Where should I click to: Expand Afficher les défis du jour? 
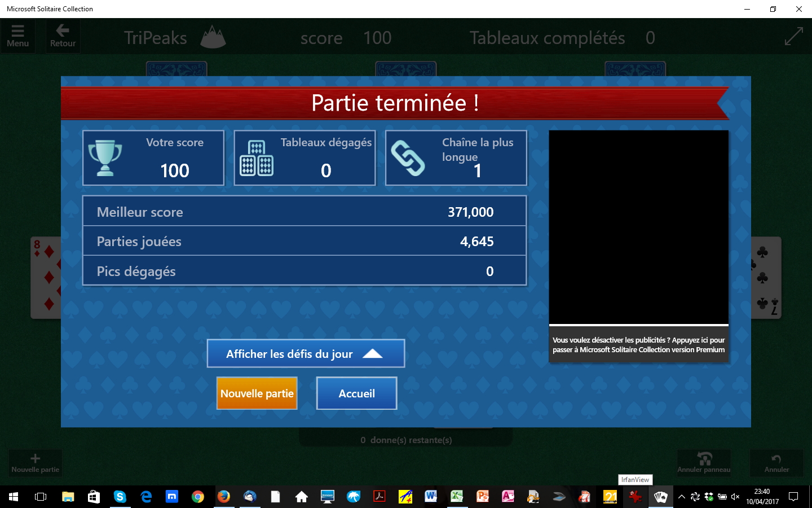point(306,354)
